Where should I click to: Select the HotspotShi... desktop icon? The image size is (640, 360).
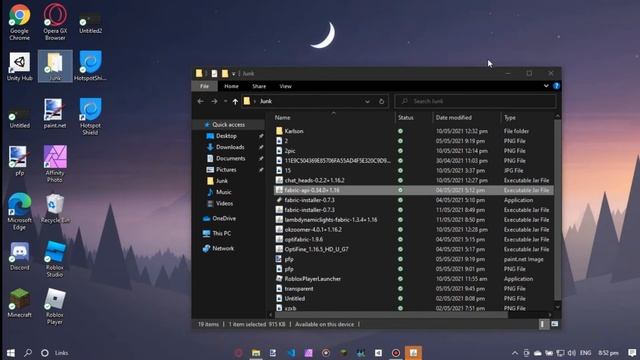[x=90, y=66]
